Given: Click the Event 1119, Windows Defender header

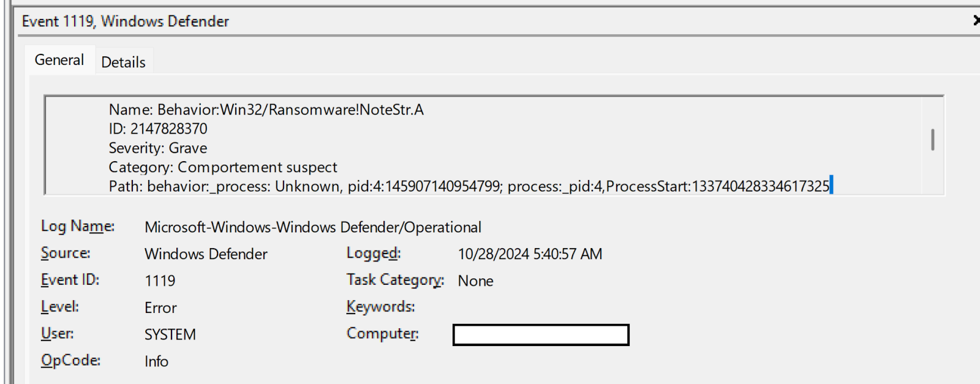Looking at the screenshot, I should tap(126, 21).
